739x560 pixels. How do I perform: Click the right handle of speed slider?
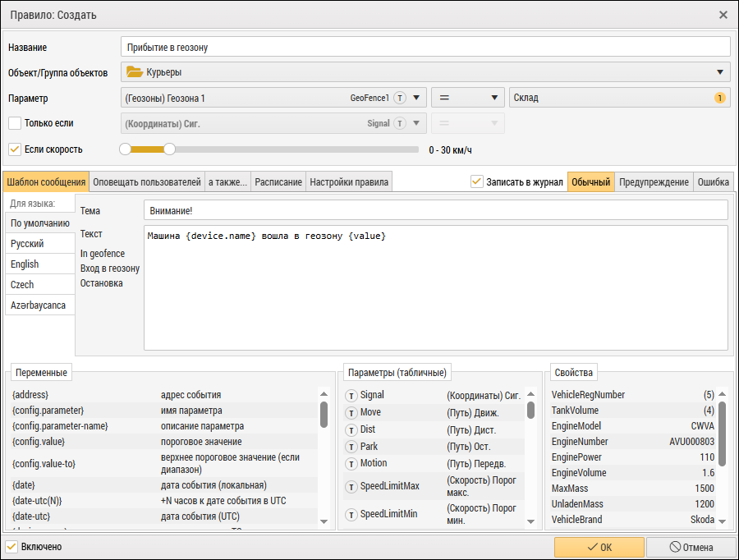pos(169,149)
